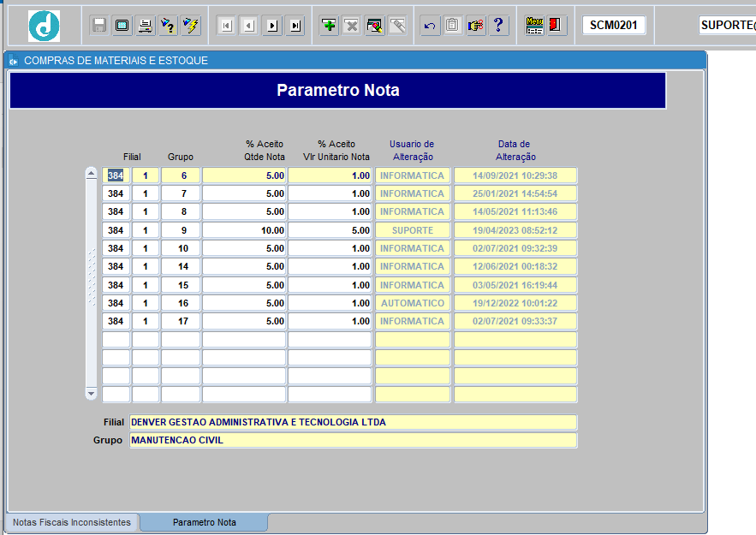This screenshot has width=756, height=535.
Task: Click date 19/04/2023 08:52:12
Action: click(515, 230)
